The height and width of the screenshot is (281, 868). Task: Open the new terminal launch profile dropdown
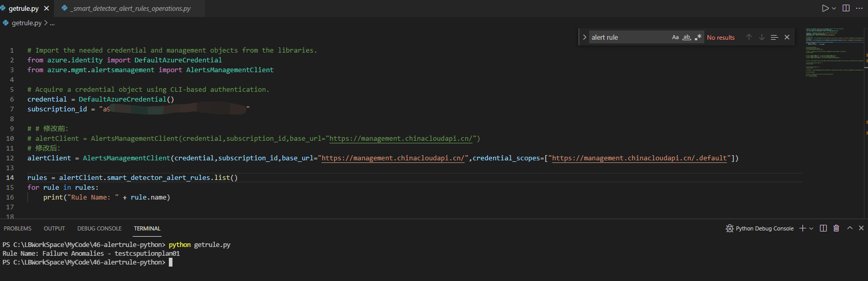811,228
